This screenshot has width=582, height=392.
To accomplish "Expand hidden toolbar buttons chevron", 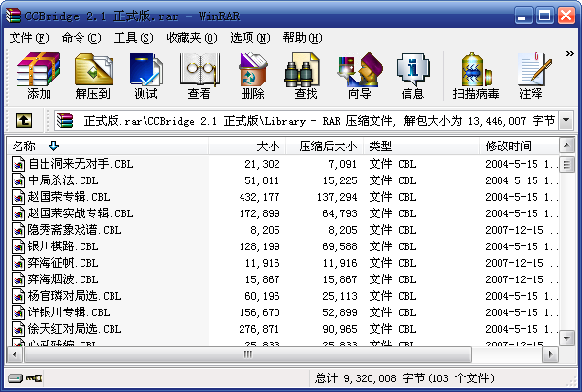I will click(569, 54).
